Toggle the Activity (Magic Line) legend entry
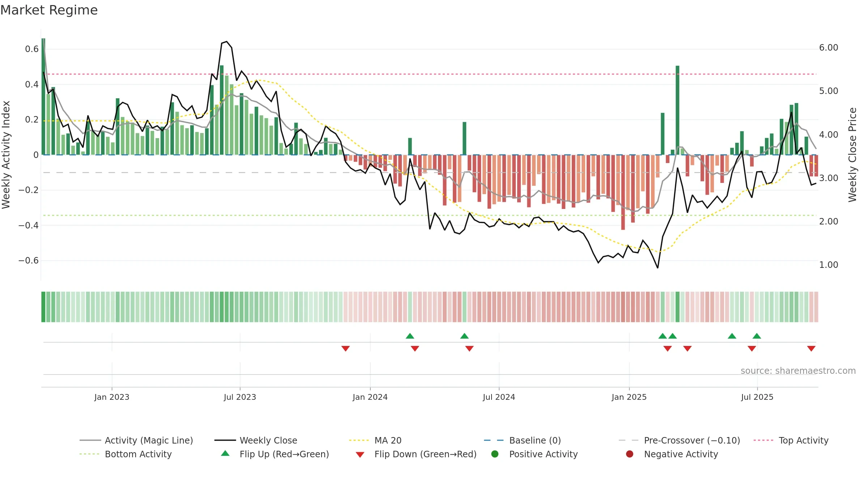The height and width of the screenshot is (488, 868). click(x=136, y=440)
